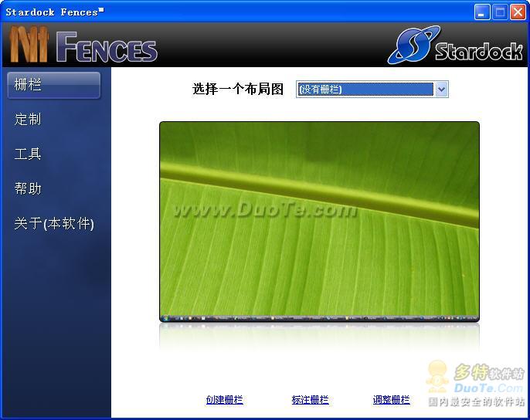The height and width of the screenshot is (420, 530).
Task: Expand the layout dropdown arrow
Action: point(441,90)
